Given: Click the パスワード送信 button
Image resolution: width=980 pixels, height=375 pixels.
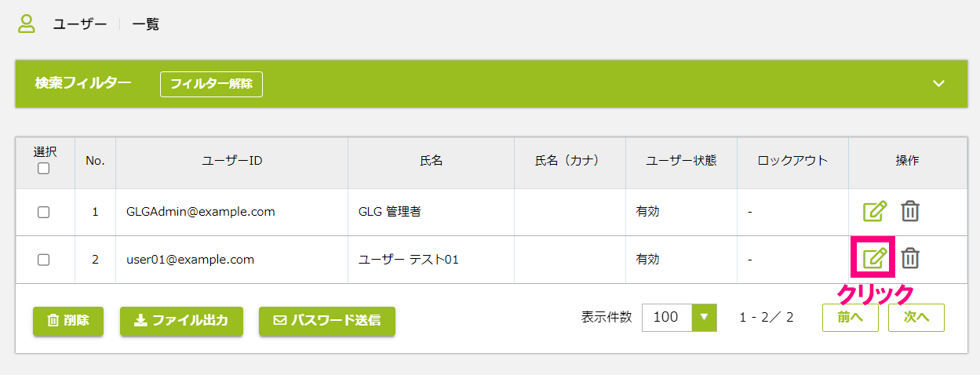Looking at the screenshot, I should [326, 320].
